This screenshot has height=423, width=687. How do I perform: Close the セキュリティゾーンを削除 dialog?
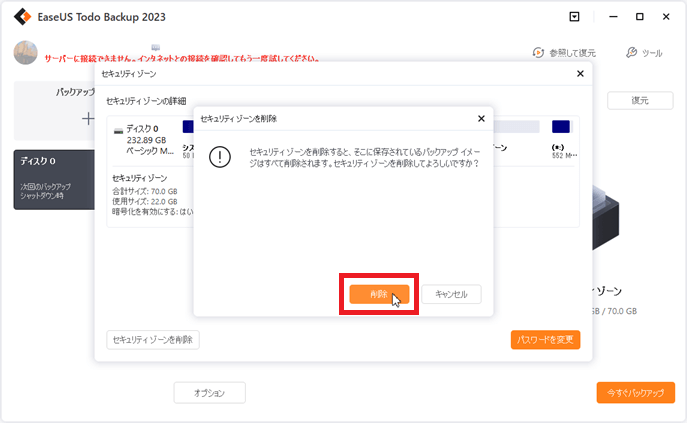pyautogui.click(x=481, y=118)
